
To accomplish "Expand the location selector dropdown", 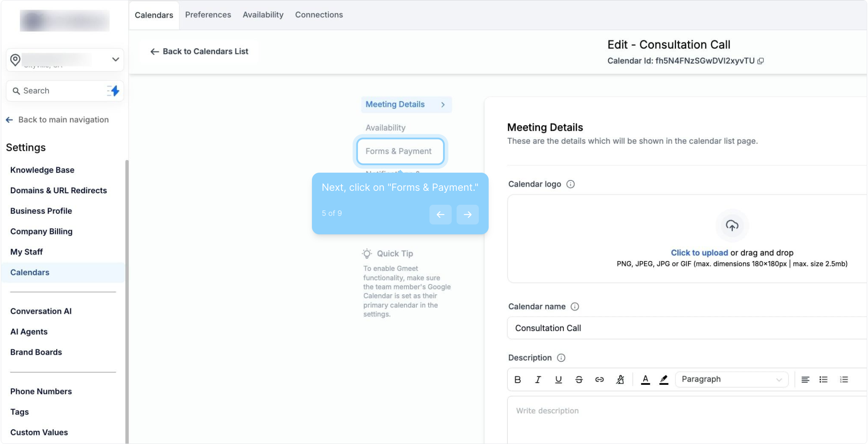I will [x=115, y=60].
